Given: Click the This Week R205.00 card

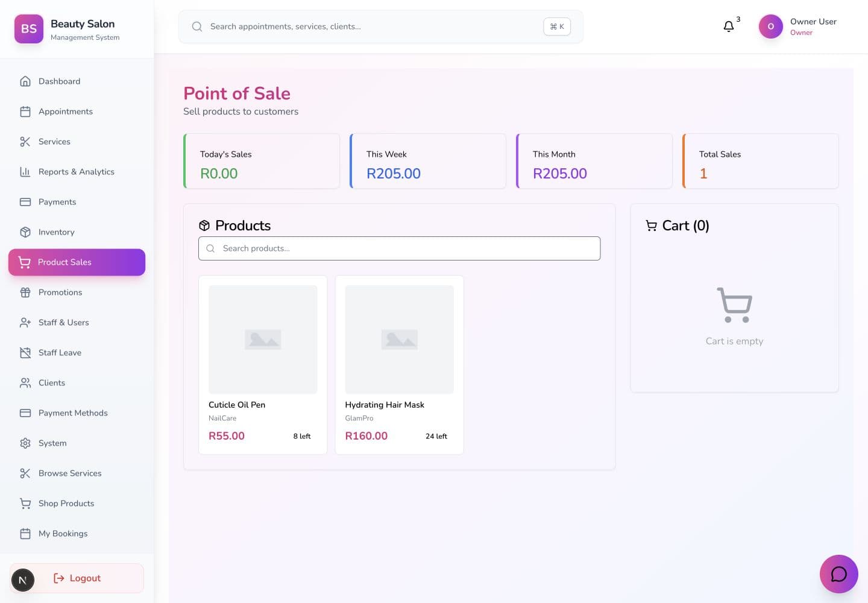Looking at the screenshot, I should coord(428,161).
